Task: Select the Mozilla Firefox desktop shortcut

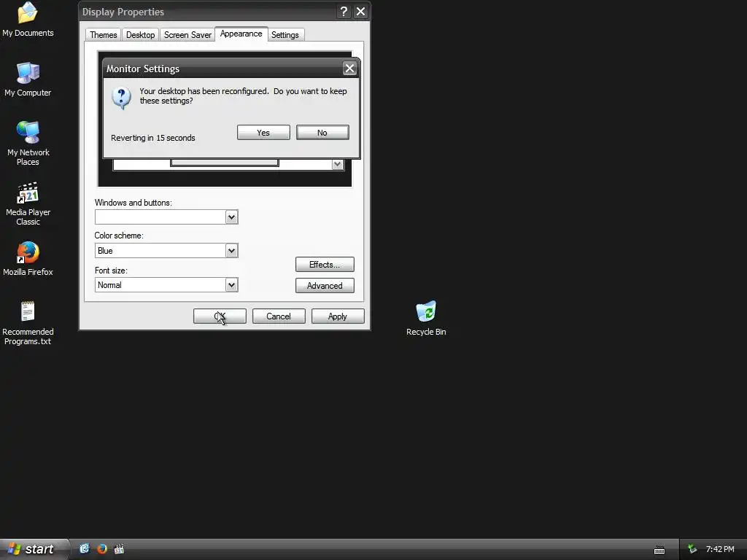Action: point(28,259)
